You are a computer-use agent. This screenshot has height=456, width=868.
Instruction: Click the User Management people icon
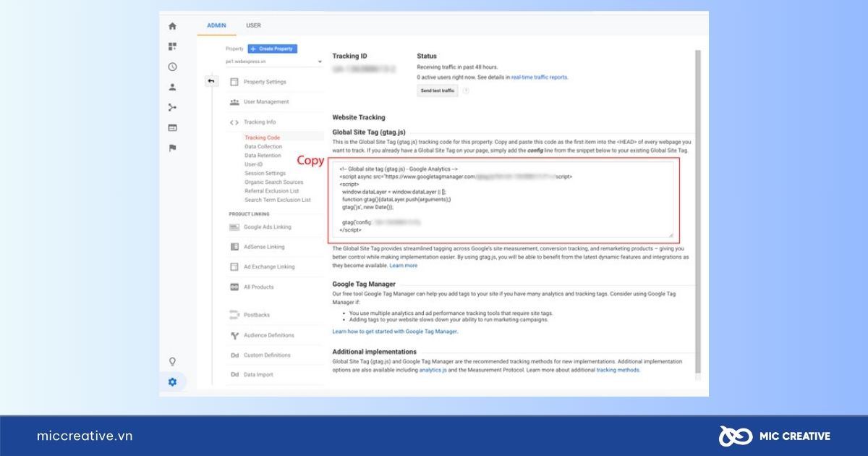coord(234,102)
